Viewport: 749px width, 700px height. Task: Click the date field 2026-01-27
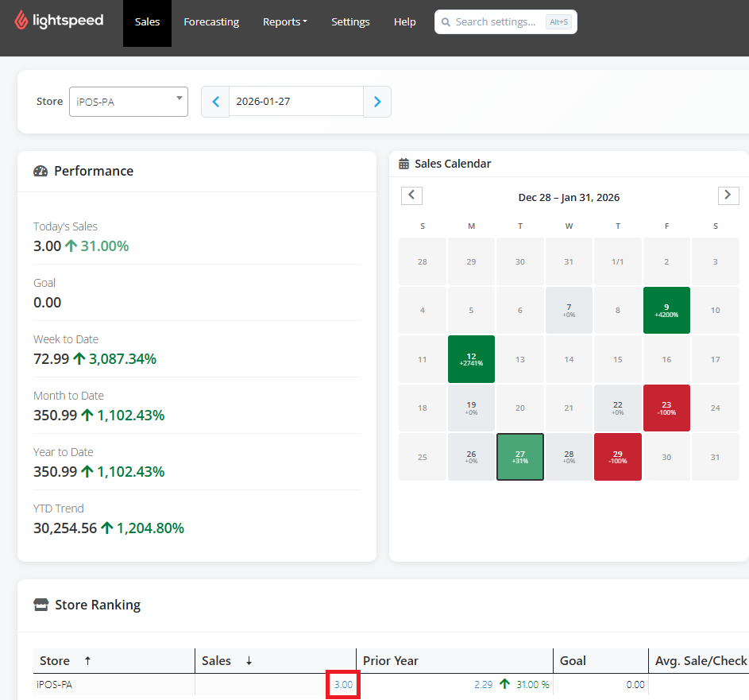tap(296, 101)
